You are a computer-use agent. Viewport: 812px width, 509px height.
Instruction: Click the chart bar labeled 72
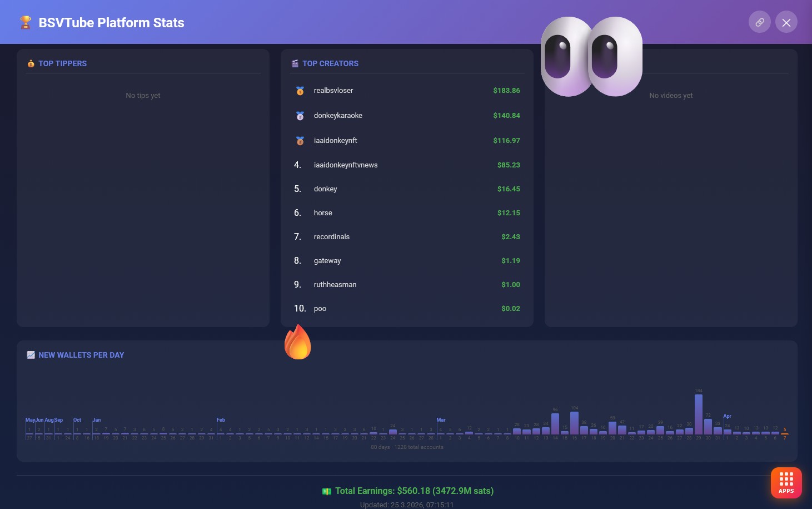click(708, 427)
